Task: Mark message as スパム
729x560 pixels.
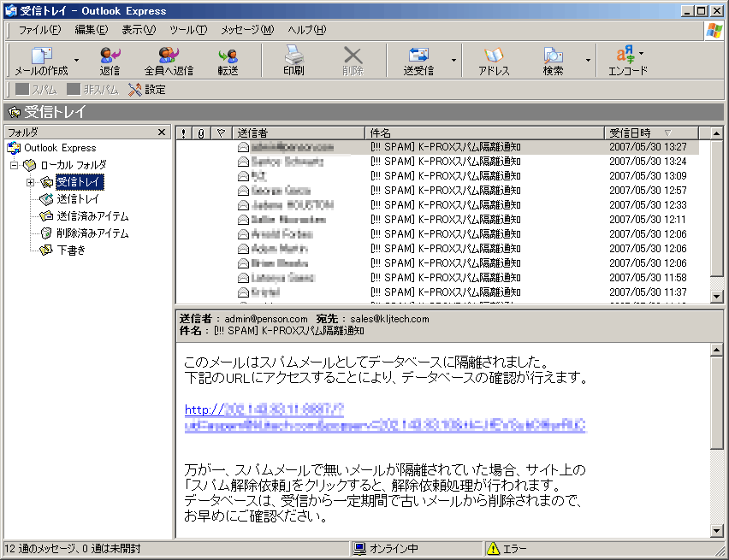Action: tap(36, 89)
